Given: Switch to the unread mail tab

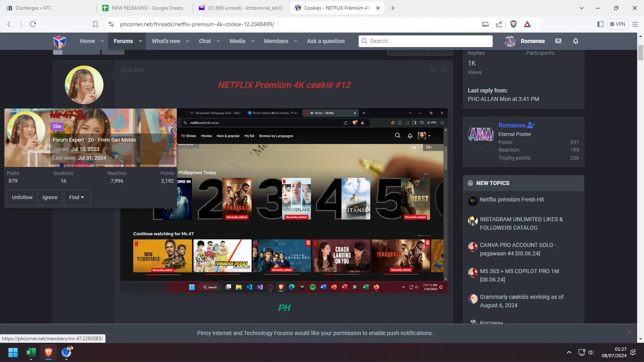Looking at the screenshot, I should 242,8.
